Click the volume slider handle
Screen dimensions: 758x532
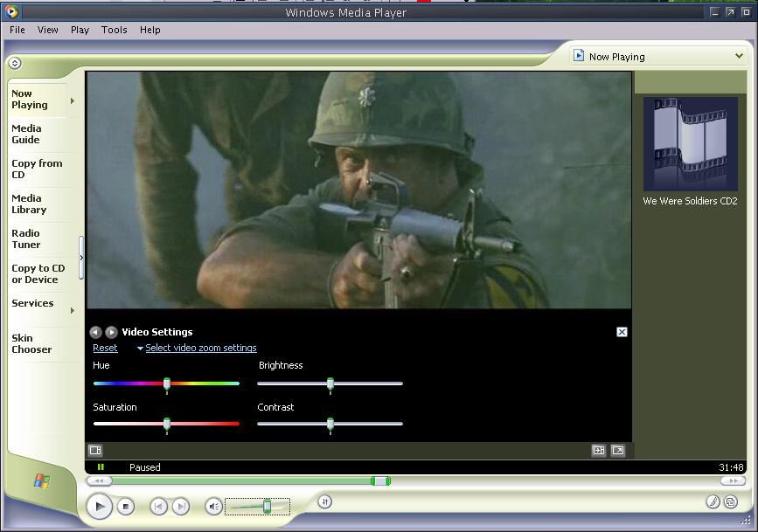coord(267,506)
